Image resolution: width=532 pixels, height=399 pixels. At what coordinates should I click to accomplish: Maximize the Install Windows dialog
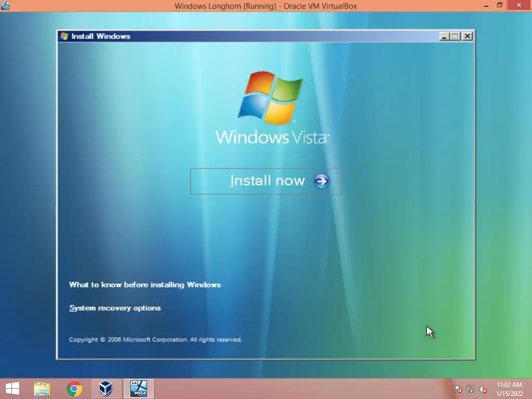pos(455,36)
